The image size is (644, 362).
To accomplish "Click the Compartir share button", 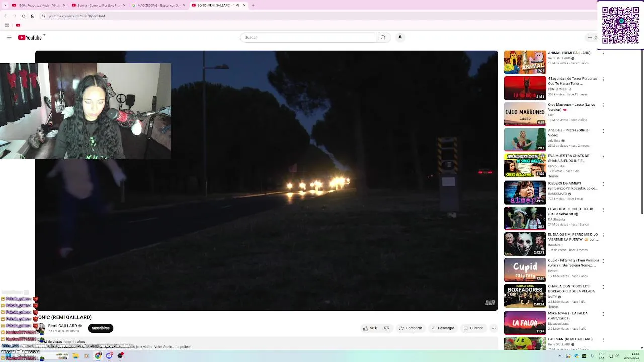I will [411, 328].
